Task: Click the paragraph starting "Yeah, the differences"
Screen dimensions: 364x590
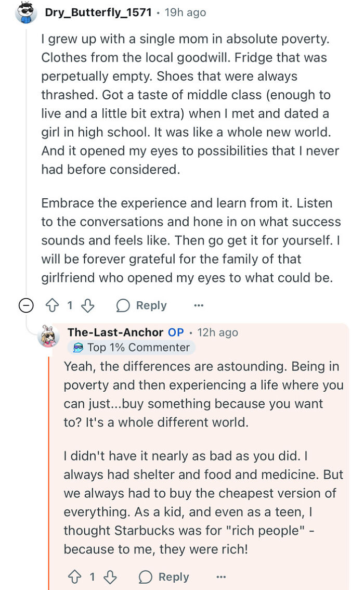Action: (x=203, y=394)
